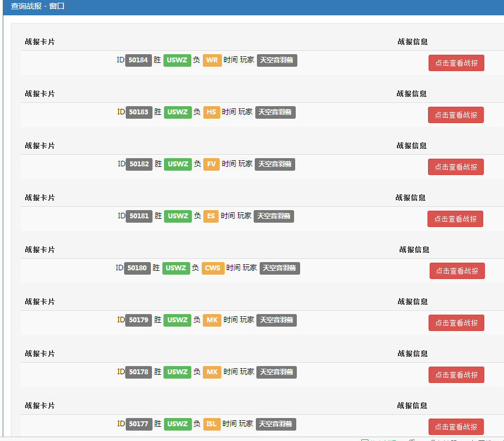
Task: Click 点击查看战报 in the 50177 row
Action: coord(456,427)
